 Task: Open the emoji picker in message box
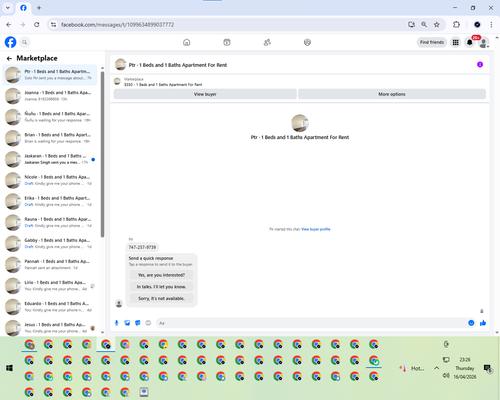(471, 323)
